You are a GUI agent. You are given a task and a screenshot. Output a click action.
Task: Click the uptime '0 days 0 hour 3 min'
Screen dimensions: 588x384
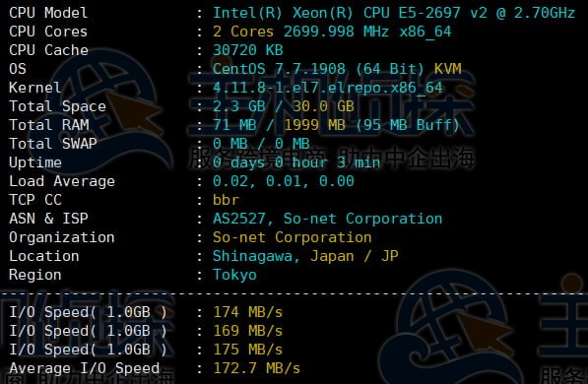[296, 162]
